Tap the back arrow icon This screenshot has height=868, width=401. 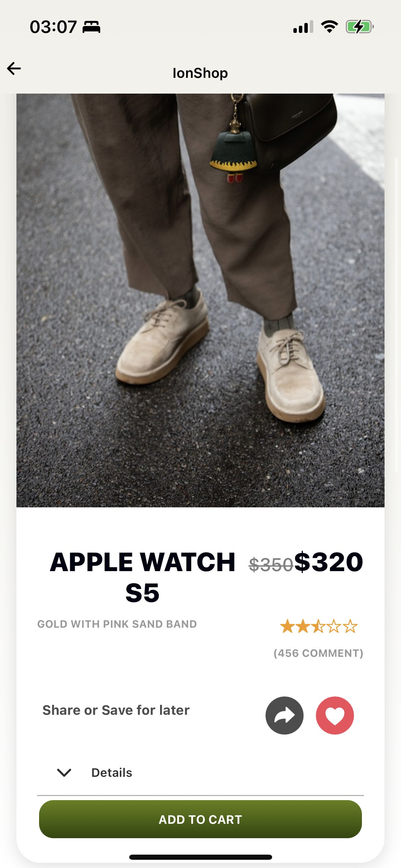click(14, 68)
